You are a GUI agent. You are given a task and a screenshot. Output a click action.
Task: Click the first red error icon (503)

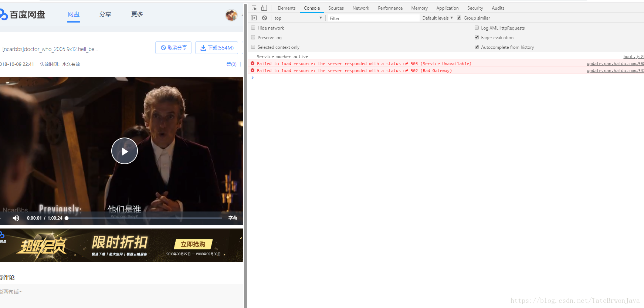(252, 63)
